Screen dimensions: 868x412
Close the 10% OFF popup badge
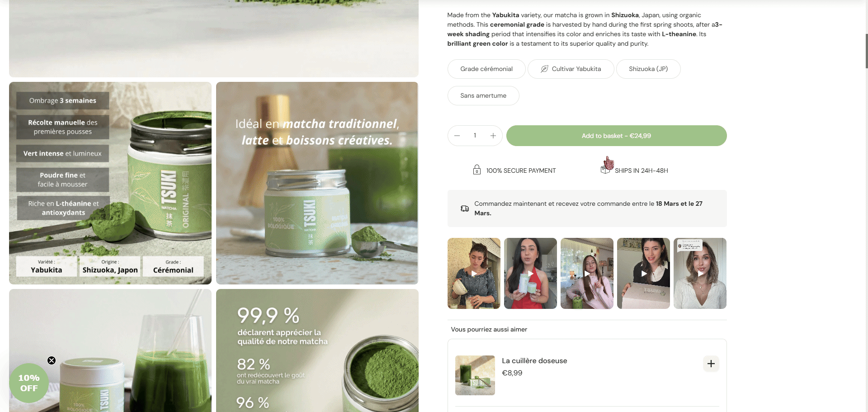click(x=52, y=360)
